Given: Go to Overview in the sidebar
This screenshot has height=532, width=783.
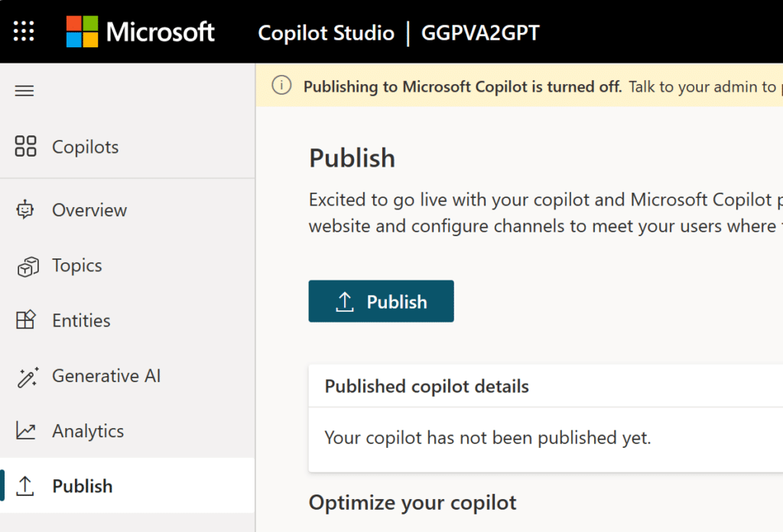Looking at the screenshot, I should click(x=89, y=210).
